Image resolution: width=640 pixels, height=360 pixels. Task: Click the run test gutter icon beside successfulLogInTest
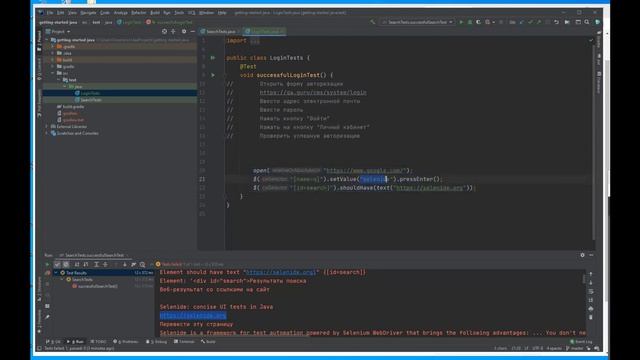tap(213, 75)
